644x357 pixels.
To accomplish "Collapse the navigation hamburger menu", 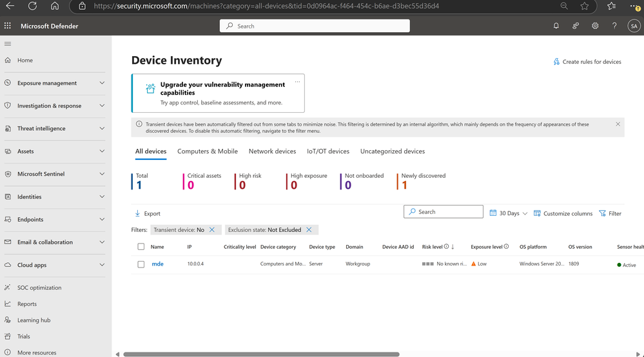I will pyautogui.click(x=8, y=44).
